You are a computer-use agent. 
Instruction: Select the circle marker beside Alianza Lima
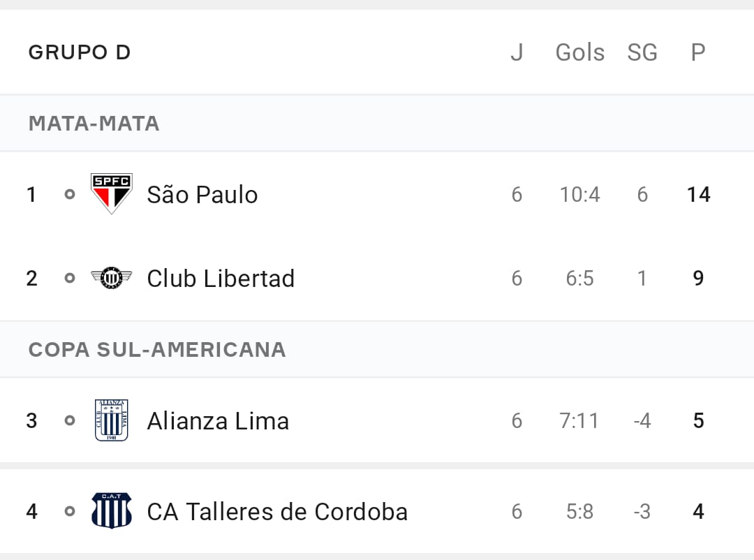(70, 420)
